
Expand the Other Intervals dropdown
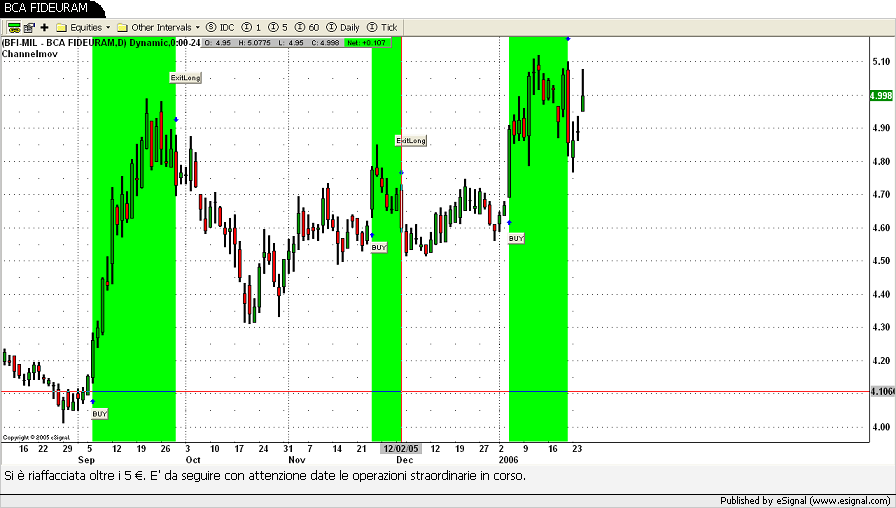(x=158, y=27)
